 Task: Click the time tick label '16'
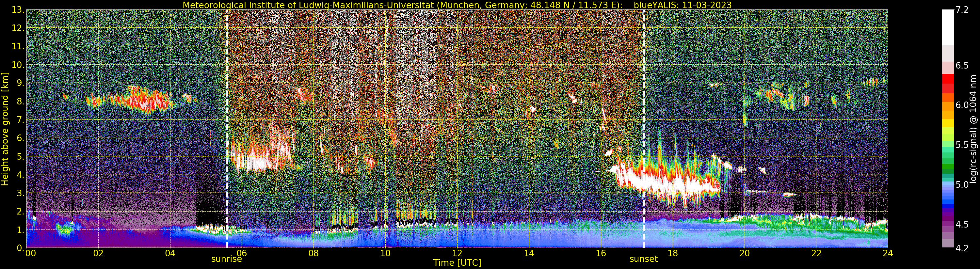[601, 253]
